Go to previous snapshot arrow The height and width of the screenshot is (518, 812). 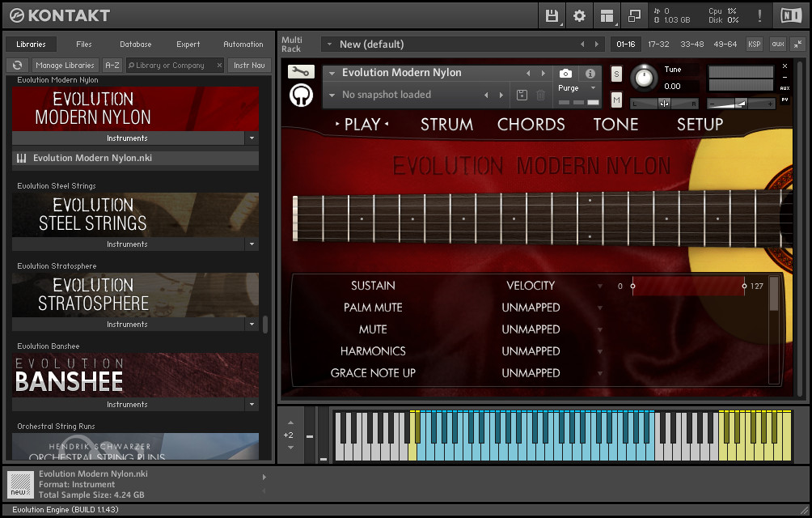tap(486, 95)
